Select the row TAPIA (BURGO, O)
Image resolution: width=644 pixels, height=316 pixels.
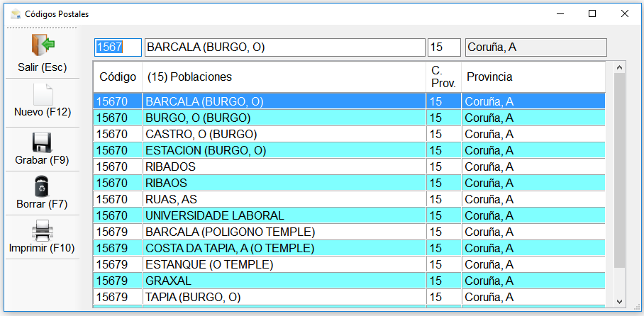click(350, 297)
